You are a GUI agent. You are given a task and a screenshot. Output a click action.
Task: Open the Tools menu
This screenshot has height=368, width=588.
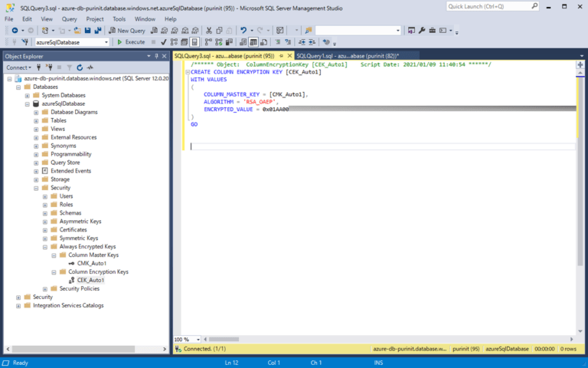pos(119,19)
